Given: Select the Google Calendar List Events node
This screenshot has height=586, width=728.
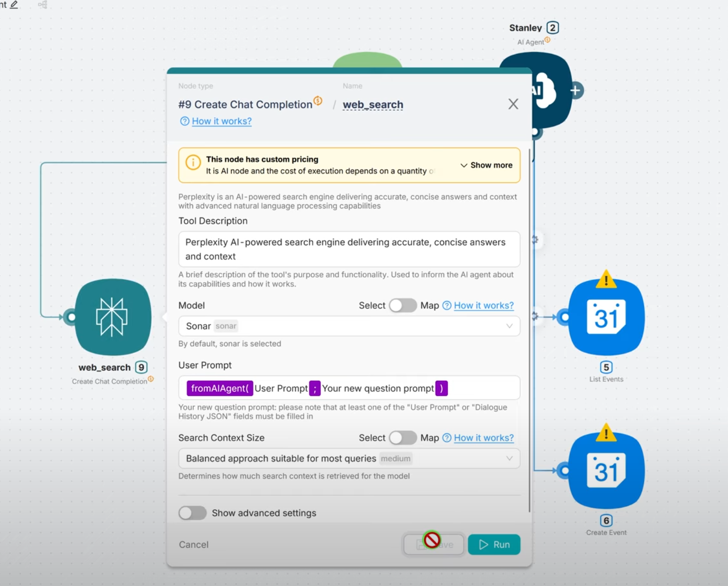Looking at the screenshot, I should point(606,317).
